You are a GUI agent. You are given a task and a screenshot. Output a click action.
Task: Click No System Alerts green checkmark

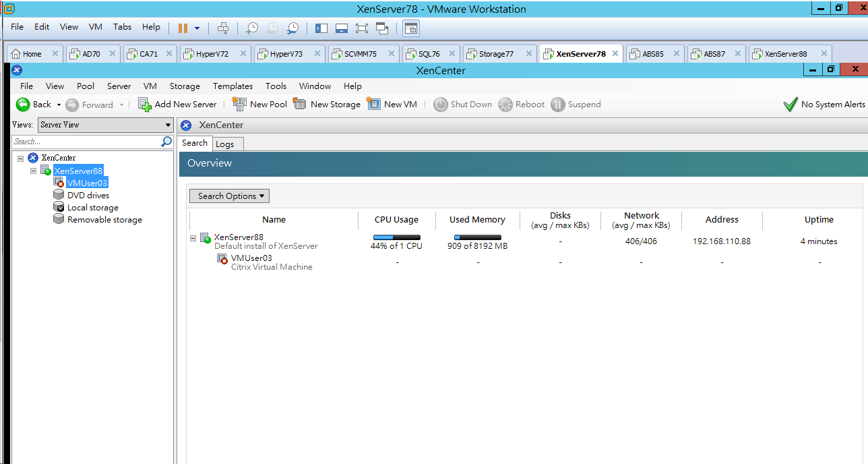790,105
